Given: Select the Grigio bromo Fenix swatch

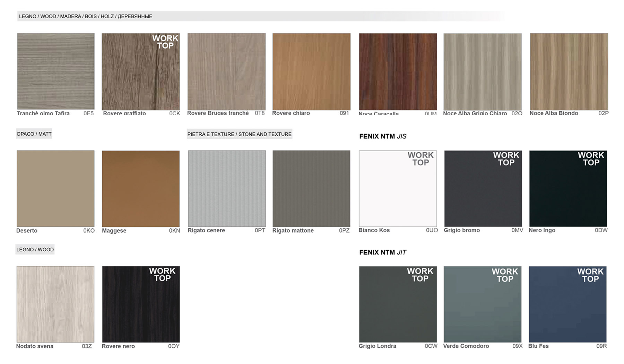Looking at the screenshot, I should click(x=483, y=189).
